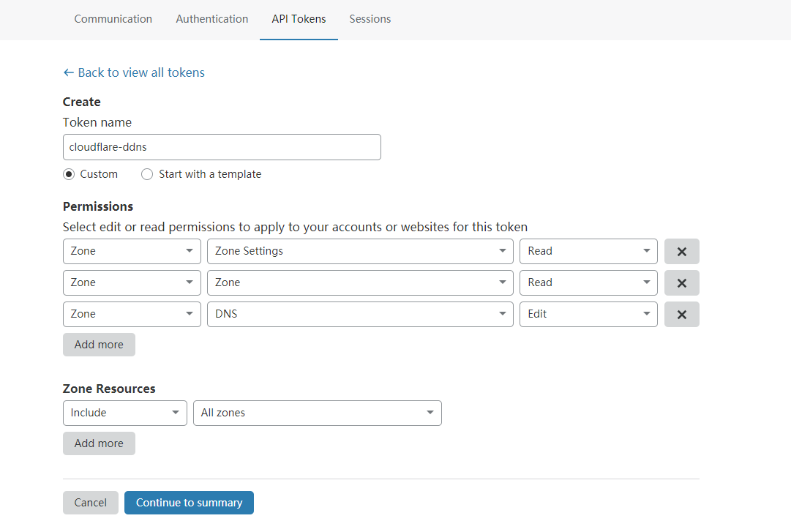791x532 pixels.
Task: Add more permissions rows
Action: click(x=99, y=345)
